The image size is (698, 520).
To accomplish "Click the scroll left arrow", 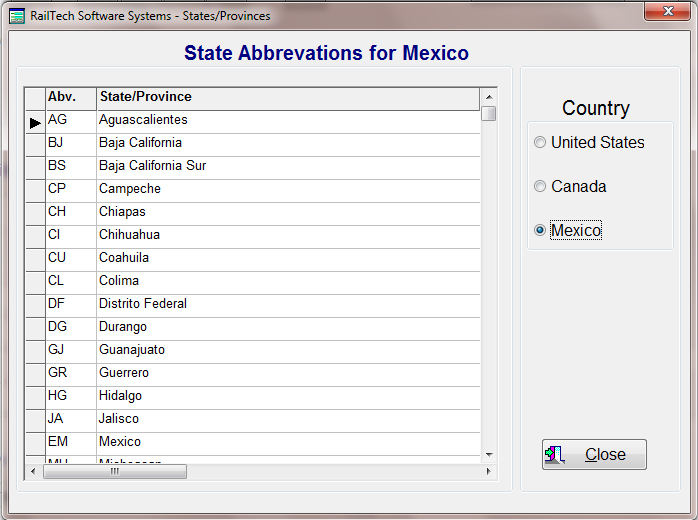I will [x=33, y=471].
